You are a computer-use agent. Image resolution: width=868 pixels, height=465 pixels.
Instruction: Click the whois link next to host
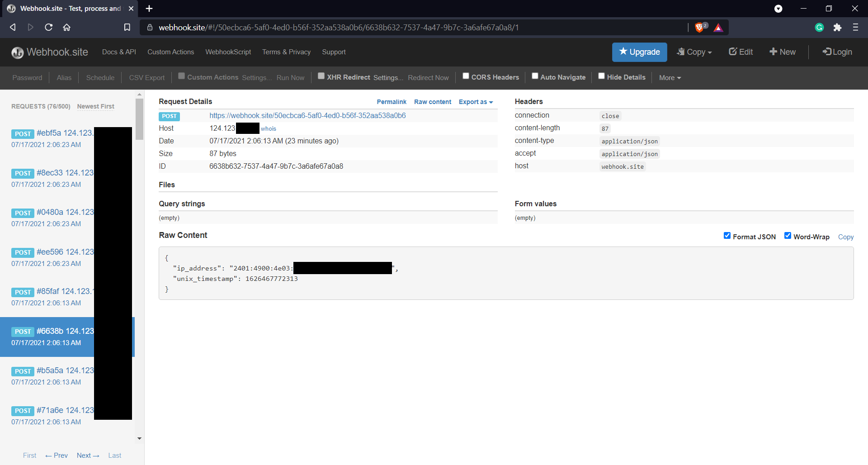click(x=269, y=128)
